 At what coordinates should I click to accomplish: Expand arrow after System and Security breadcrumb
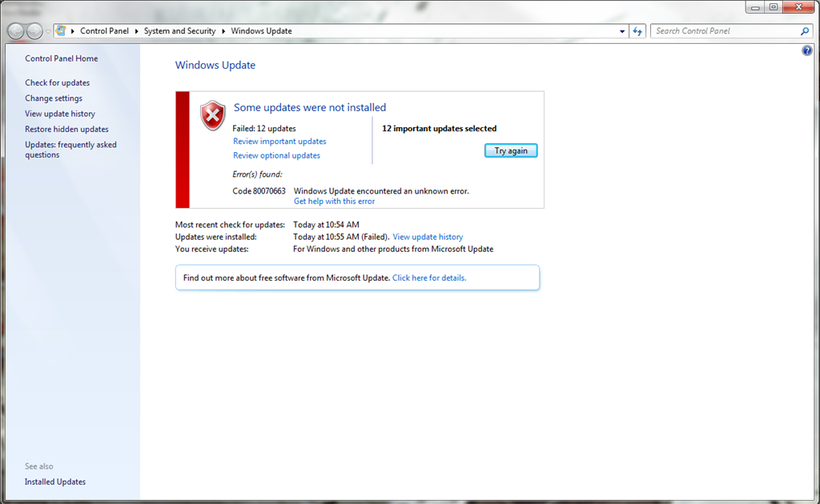coord(223,31)
